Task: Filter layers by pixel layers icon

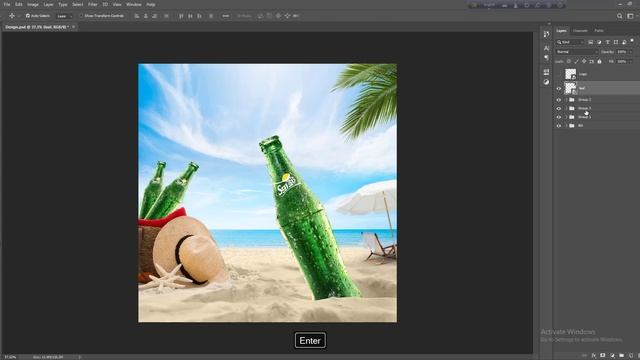Action: (591, 42)
